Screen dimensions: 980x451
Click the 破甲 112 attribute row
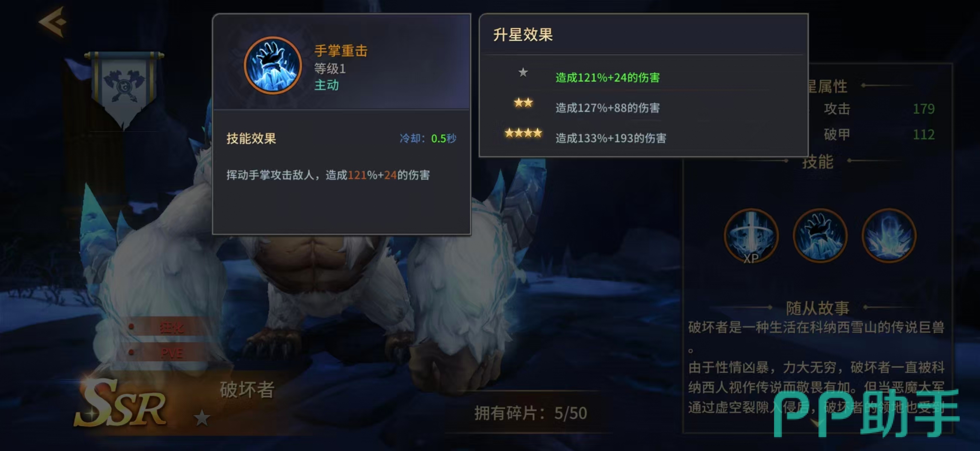coord(879,134)
